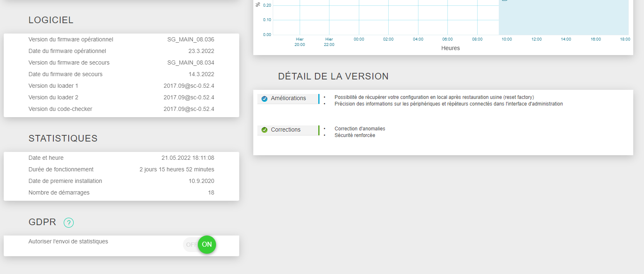644x274 pixels.
Task: Click the SG_MAIN_08.034 backup firmware value
Action: pyautogui.click(x=191, y=62)
